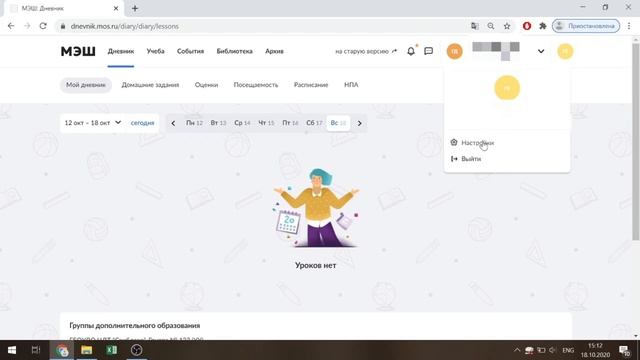
Task: Select Saturday Сб 17
Action: pos(314,123)
